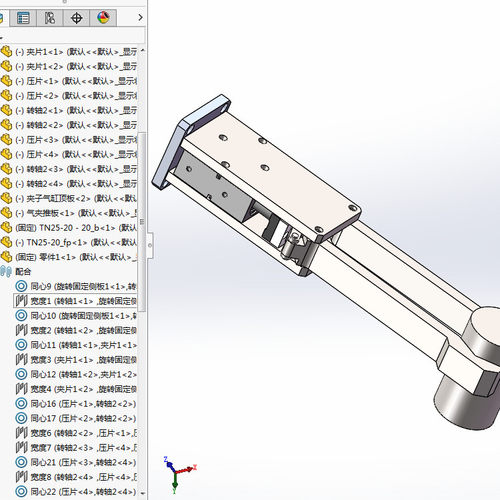Open the ConfigurationManager tab
Viewport: 500px width, 500px height.
(x=50, y=18)
